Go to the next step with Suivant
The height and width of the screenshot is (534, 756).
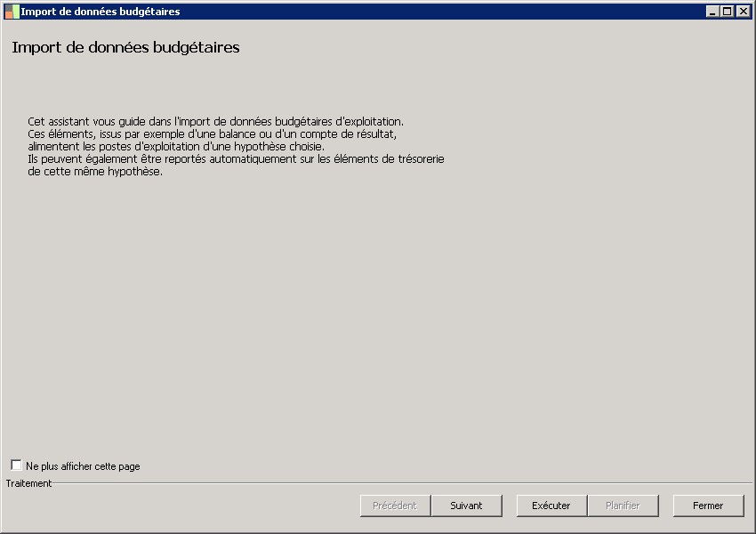click(466, 506)
